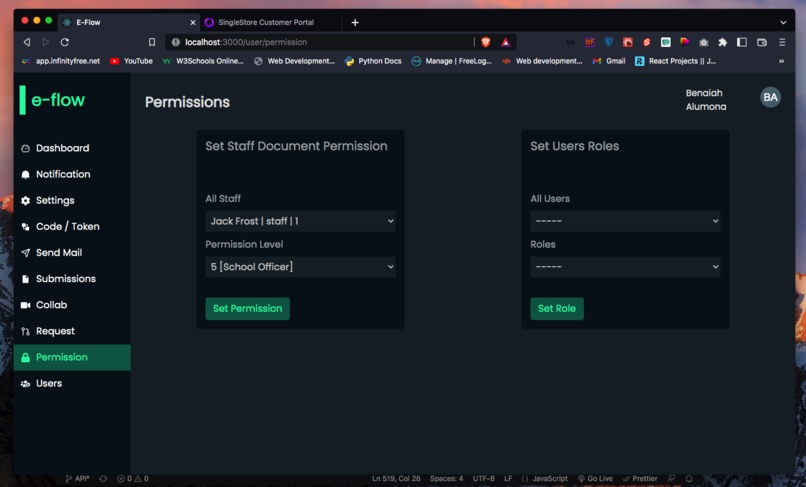The height and width of the screenshot is (487, 806).
Task: Toggle the browser sidebar panel icon
Action: (742, 42)
